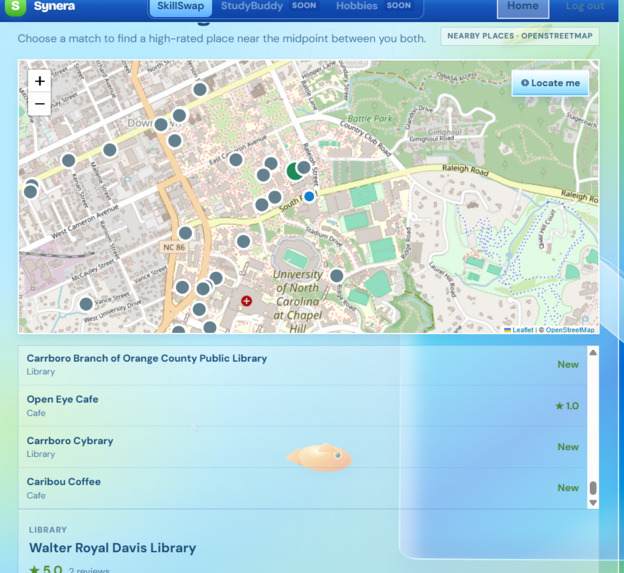Click the marker left of NC 86 label
Image resolution: width=624 pixels, height=573 pixels.
[x=185, y=233]
